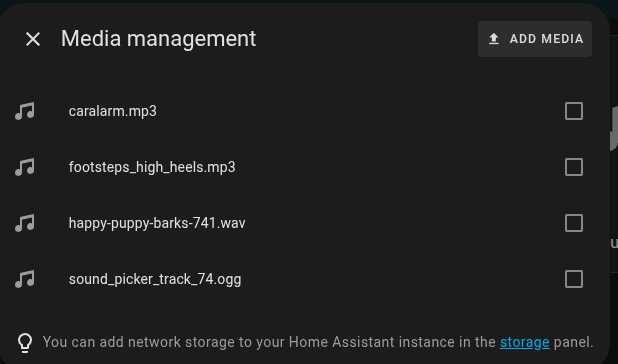Select the footsteps_high_heels.mp3 file name
Viewport: 618px width, 364px height.
(152, 167)
